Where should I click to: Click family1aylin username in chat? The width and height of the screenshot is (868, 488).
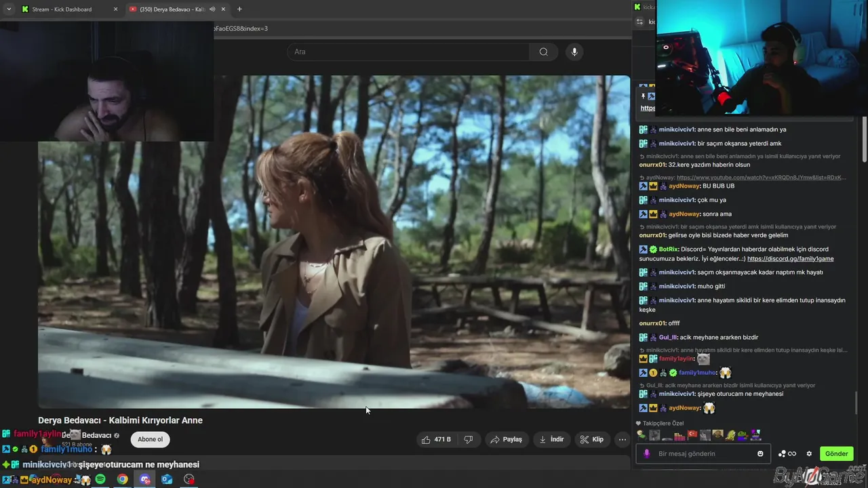click(x=676, y=359)
